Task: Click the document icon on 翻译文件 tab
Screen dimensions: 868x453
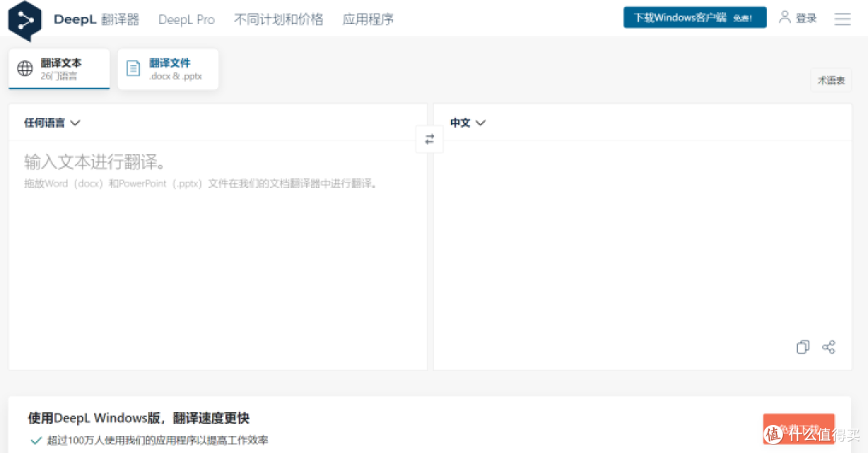Action: click(x=133, y=68)
